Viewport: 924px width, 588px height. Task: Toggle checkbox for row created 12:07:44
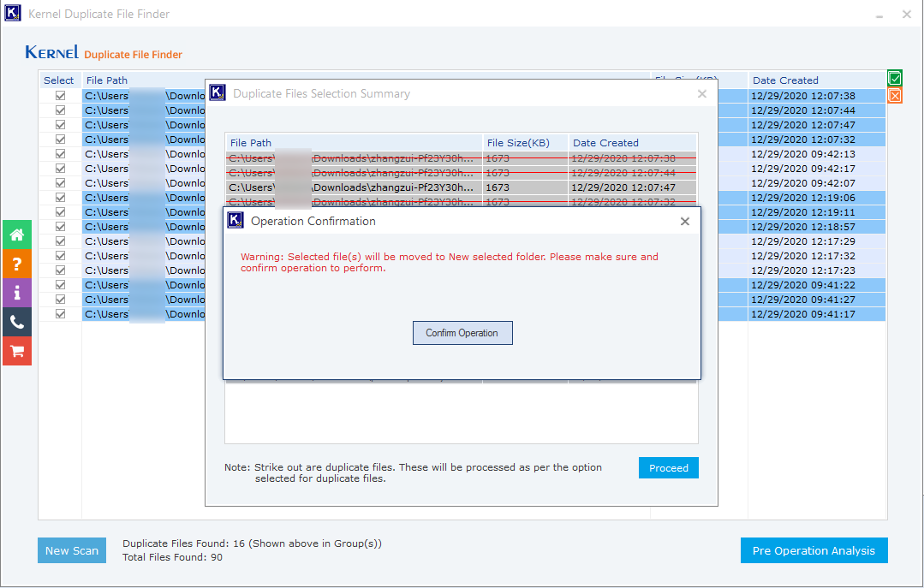60,110
